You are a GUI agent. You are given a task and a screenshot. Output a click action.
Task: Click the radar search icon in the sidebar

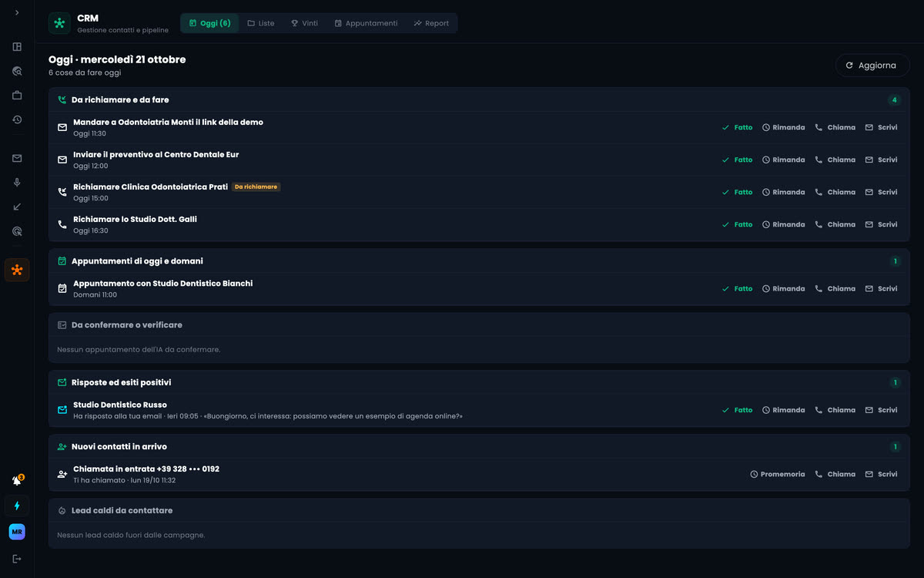click(x=17, y=71)
